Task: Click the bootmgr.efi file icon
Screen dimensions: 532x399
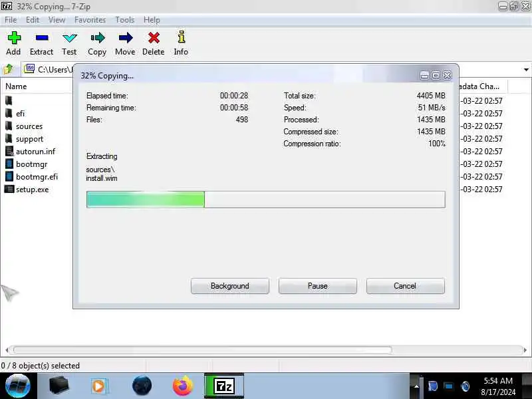Action: coord(9,176)
